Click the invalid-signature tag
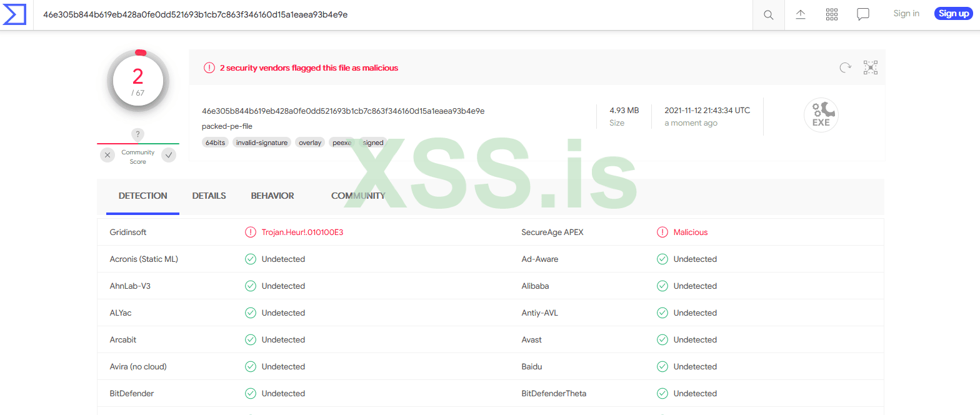Screen dimensions: 980x415 [262, 142]
